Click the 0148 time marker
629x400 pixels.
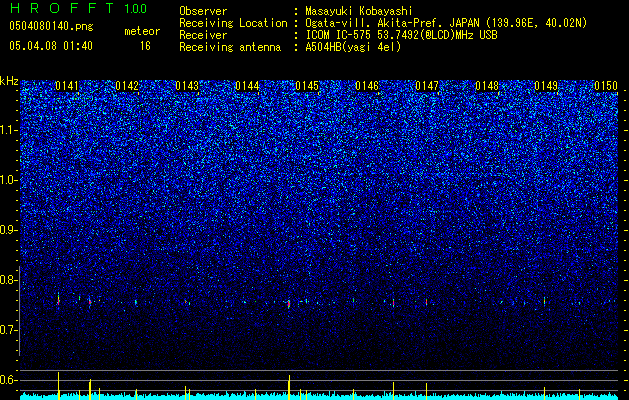pos(487,86)
